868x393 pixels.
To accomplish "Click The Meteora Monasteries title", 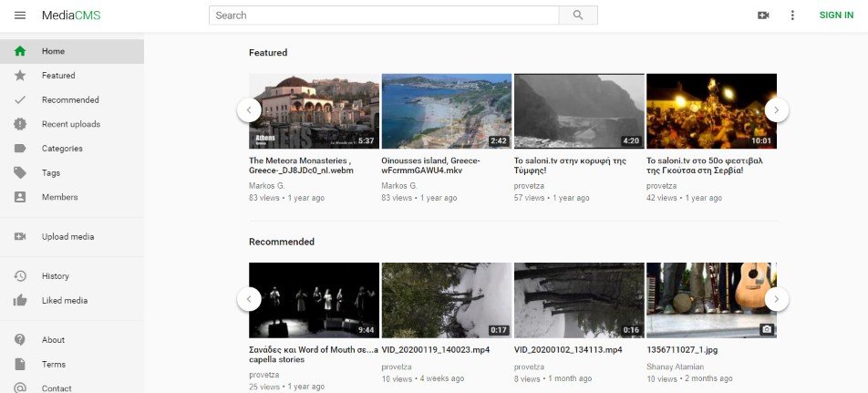I will [301, 166].
